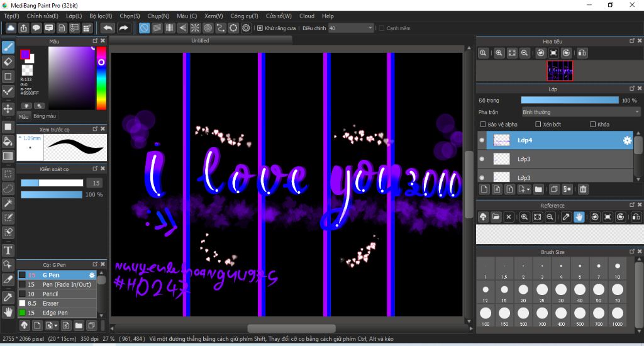This screenshot has width=644, height=346.
Task: Select the rectangular Select tool
Action: tap(8, 174)
